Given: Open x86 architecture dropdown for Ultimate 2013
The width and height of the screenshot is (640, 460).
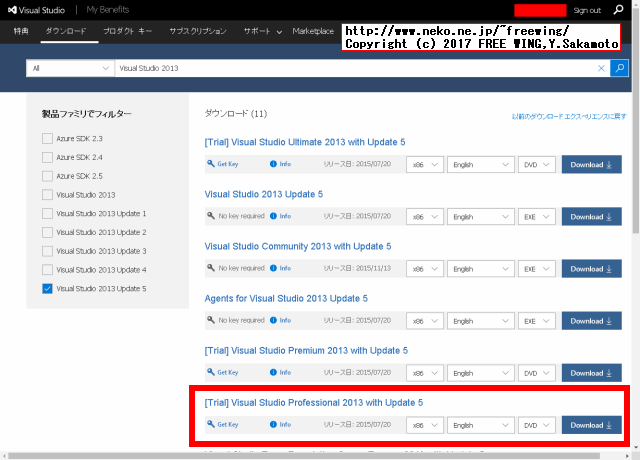Looking at the screenshot, I should (425, 164).
